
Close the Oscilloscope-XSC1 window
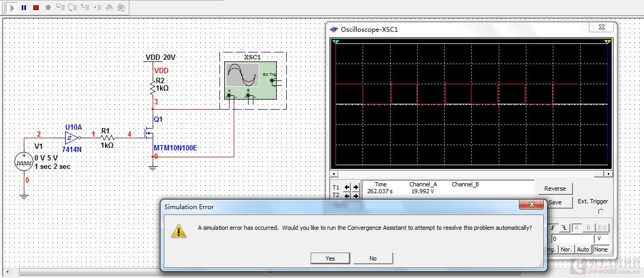tap(602, 27)
